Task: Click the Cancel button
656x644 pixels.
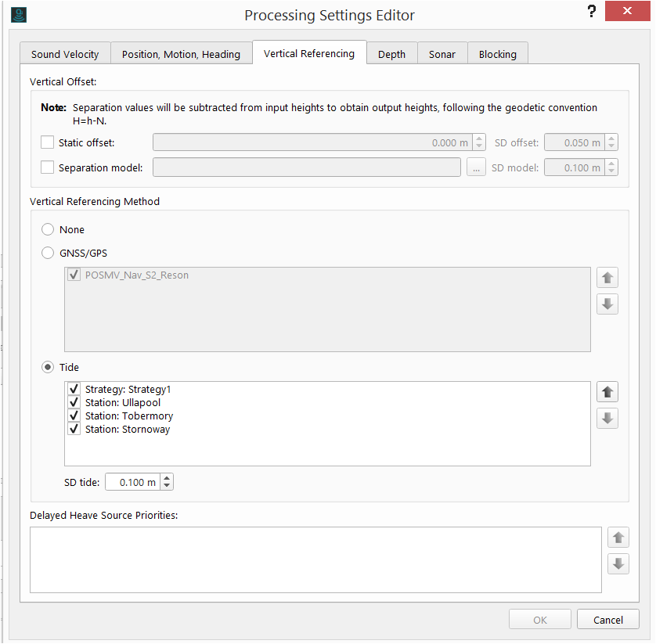Action: [x=608, y=620]
